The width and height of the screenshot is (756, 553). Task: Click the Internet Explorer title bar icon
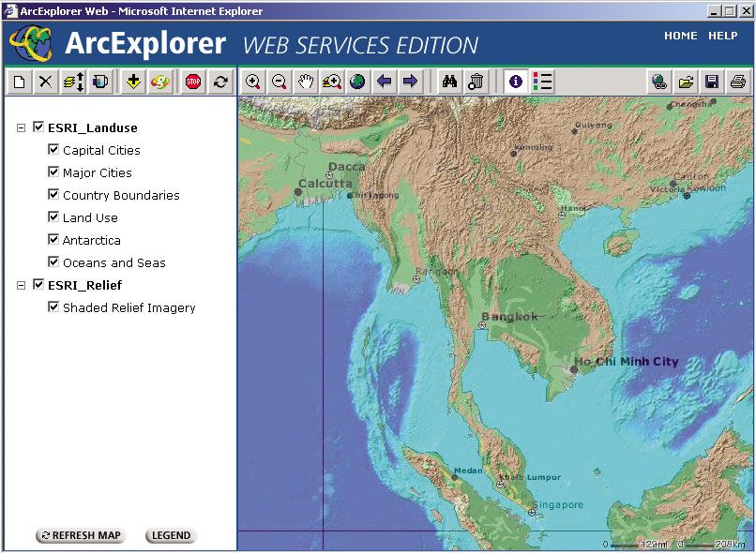click(x=10, y=10)
